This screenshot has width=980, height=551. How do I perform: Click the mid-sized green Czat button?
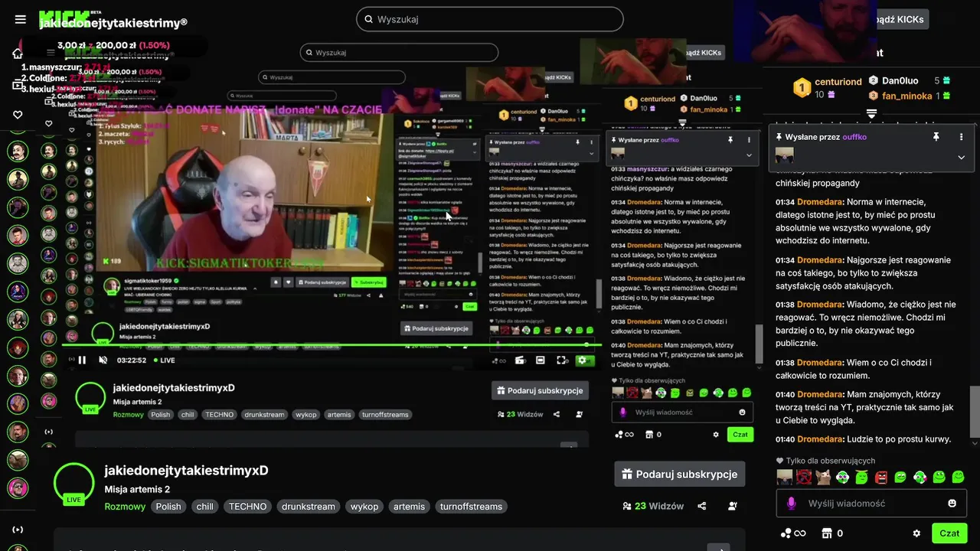[740, 434]
